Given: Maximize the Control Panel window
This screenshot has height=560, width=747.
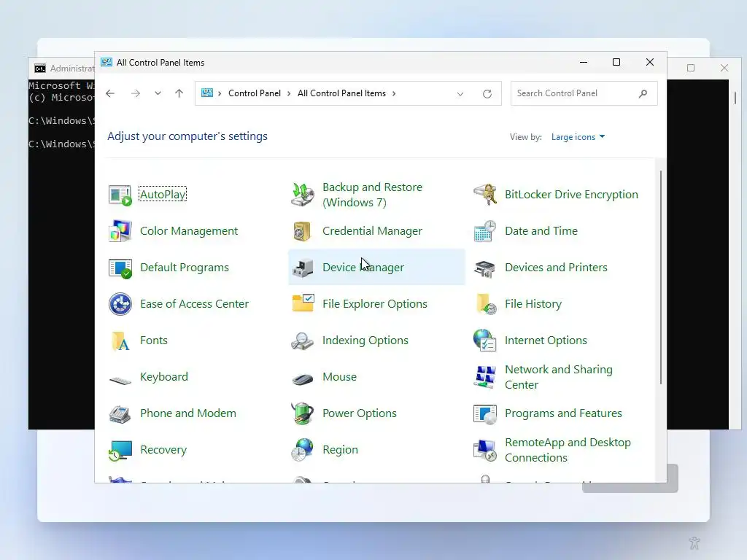Looking at the screenshot, I should click(x=616, y=63).
